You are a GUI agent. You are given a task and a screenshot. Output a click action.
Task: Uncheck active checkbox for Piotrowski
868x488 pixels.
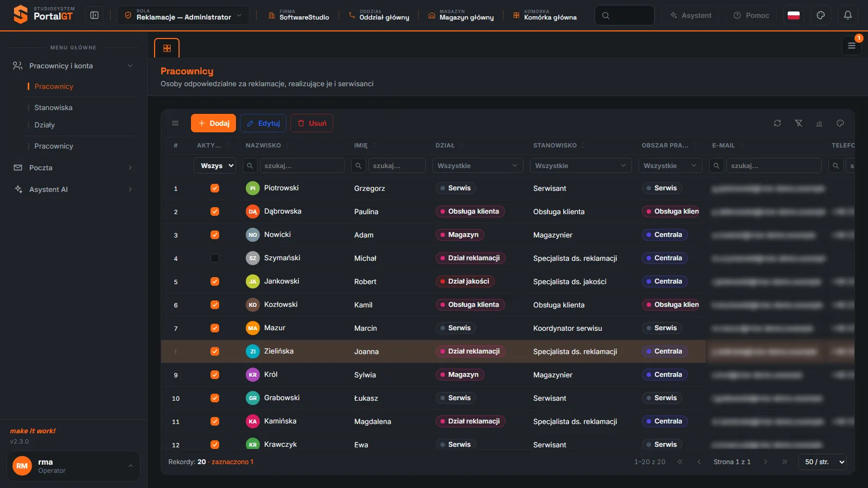(x=215, y=188)
